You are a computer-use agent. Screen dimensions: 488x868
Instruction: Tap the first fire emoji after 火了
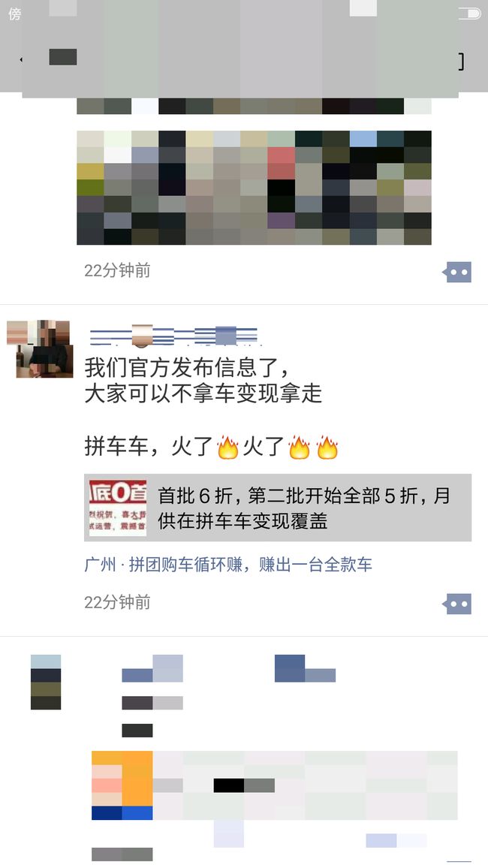pos(227,448)
